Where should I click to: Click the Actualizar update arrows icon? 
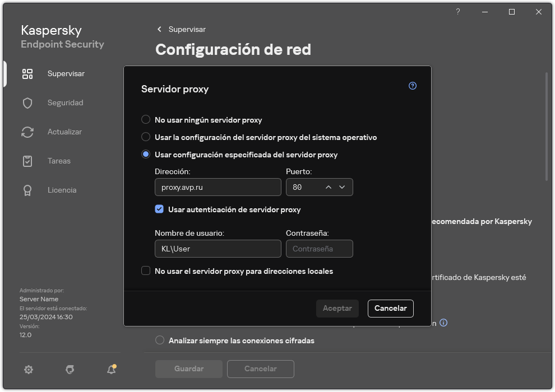pyautogui.click(x=27, y=132)
